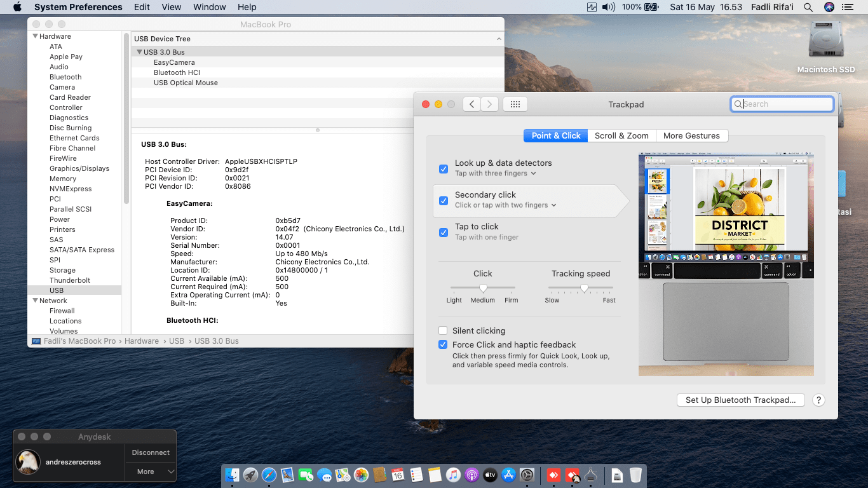Activate Siri from the menu bar

[829, 7]
